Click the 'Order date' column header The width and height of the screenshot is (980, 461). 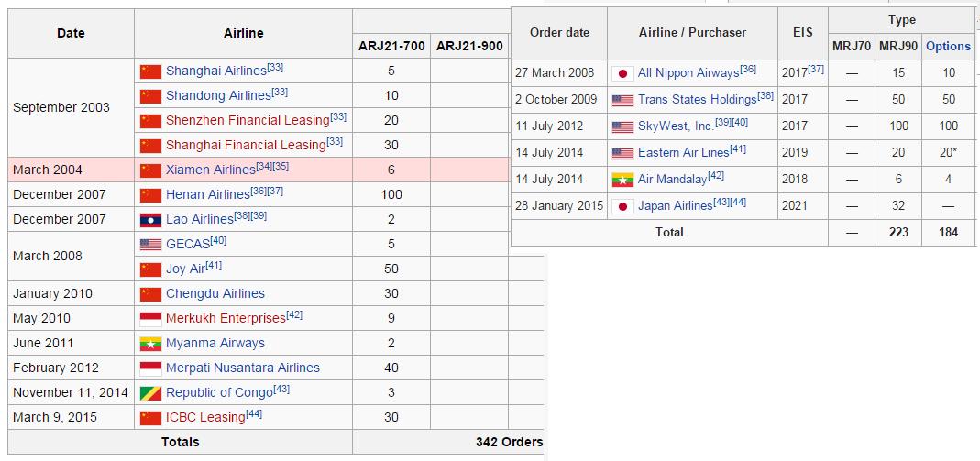558,32
